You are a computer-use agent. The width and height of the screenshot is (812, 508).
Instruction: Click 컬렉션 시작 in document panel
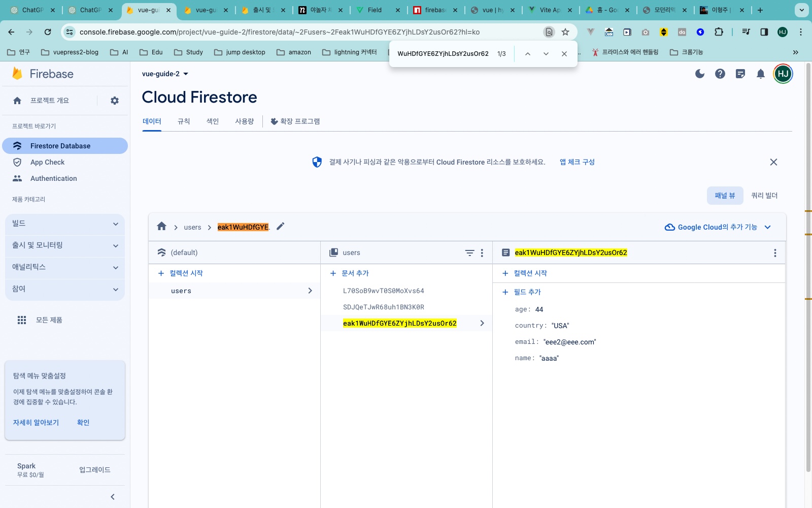(525, 273)
